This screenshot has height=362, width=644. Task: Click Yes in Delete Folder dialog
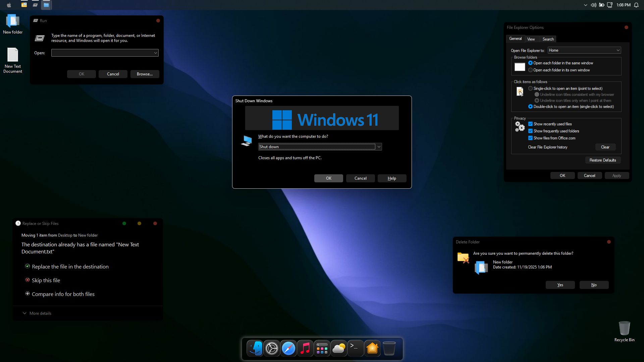click(x=560, y=285)
